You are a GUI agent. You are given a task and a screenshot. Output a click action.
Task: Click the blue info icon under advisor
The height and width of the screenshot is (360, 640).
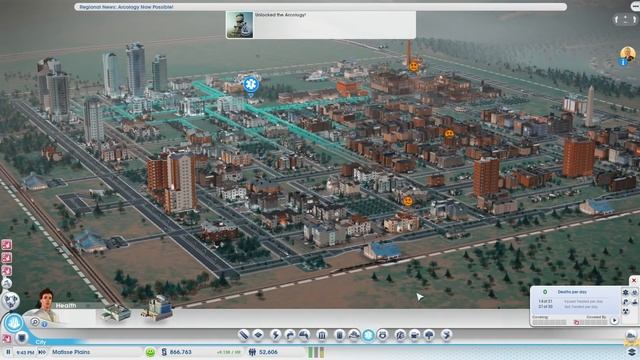(44, 324)
